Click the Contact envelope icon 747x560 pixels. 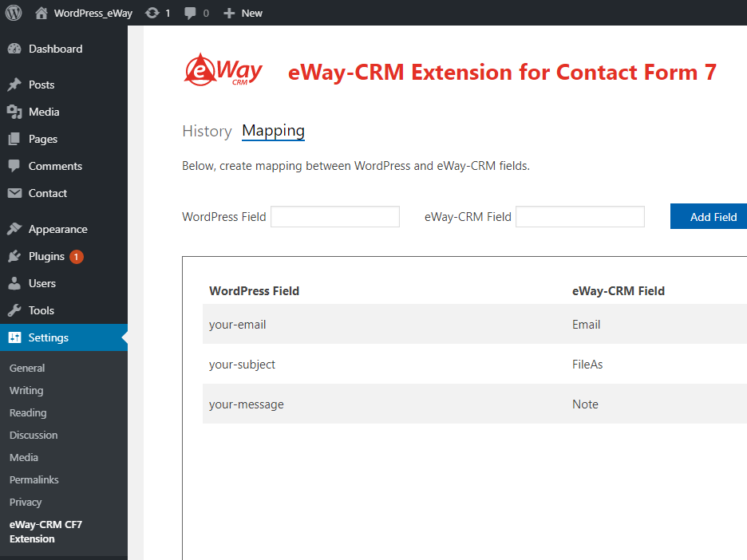[14, 193]
